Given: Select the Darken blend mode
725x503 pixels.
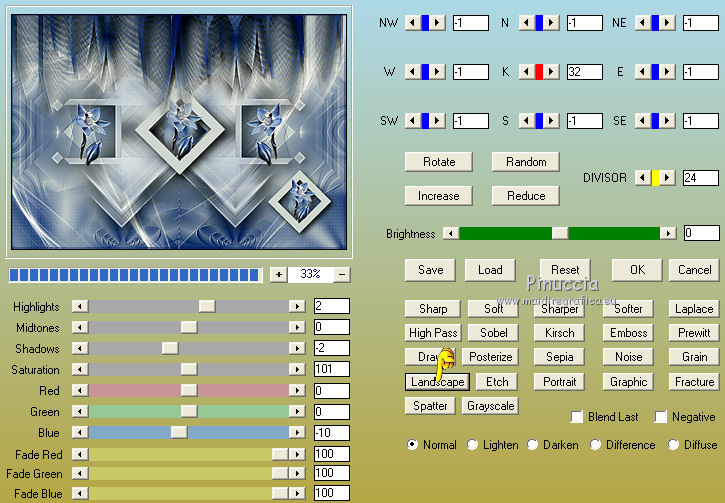Looking at the screenshot, I should click(533, 444).
